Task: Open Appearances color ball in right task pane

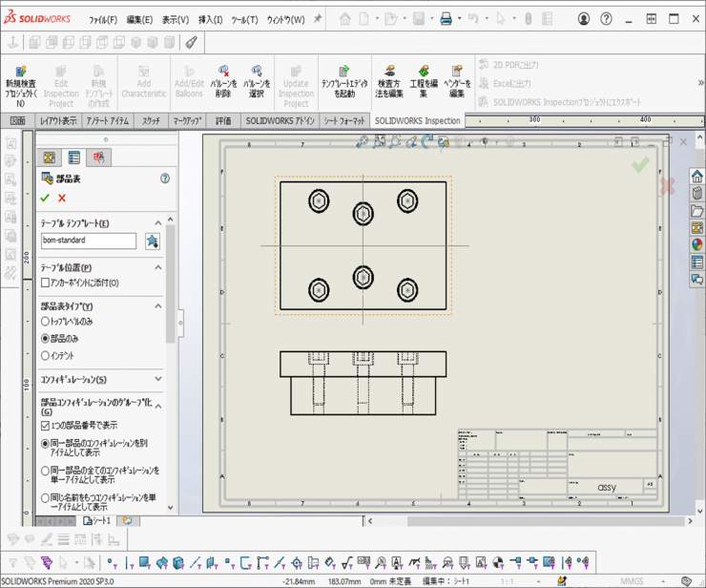Action: 697,244
